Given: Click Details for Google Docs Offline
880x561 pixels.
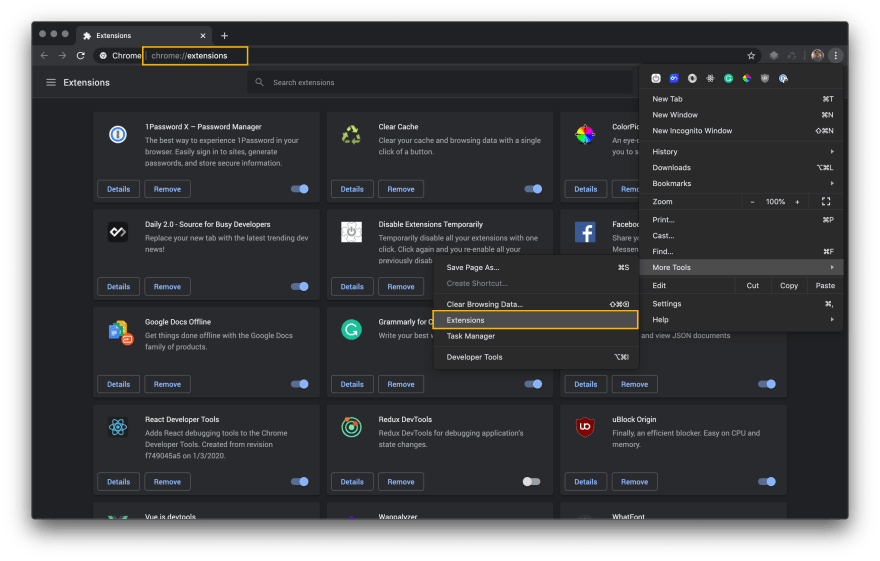Looking at the screenshot, I should (x=118, y=384).
